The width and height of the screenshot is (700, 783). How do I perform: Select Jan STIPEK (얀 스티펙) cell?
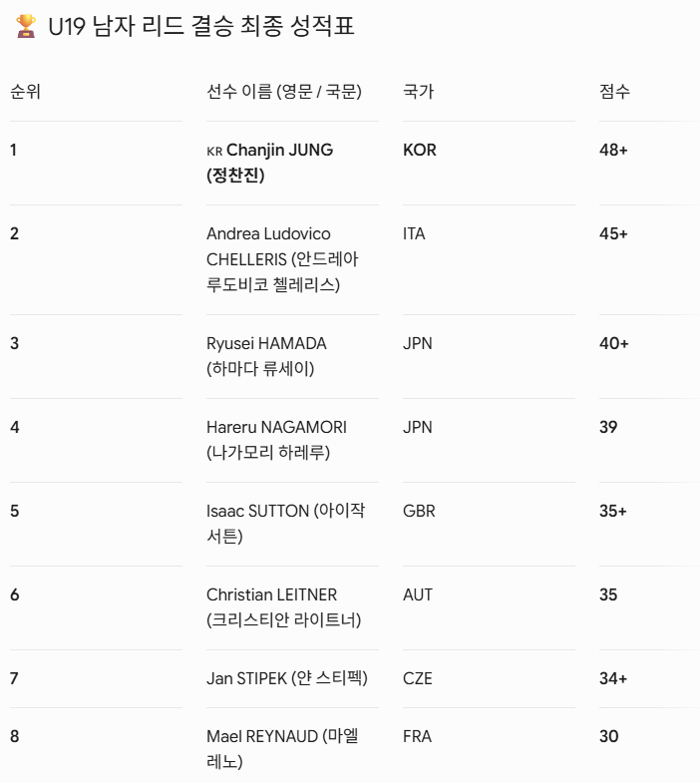pyautogui.click(x=287, y=678)
